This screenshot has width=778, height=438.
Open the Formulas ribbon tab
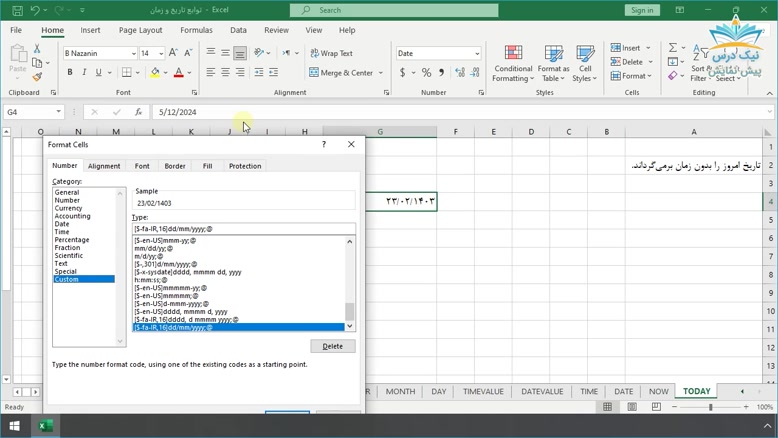pos(196,30)
